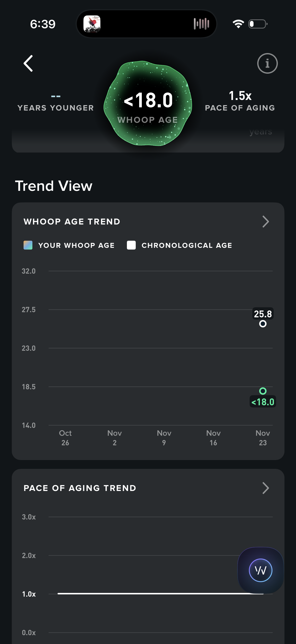Viewport: 296px width, 644px height.
Task: Tap the green WHOOP Age blob
Action: pyautogui.click(x=148, y=103)
